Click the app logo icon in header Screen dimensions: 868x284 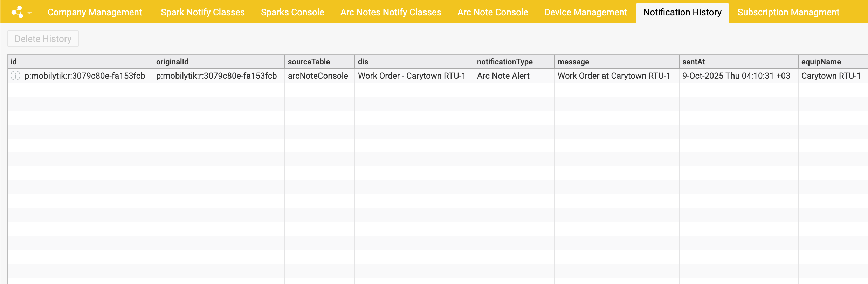click(17, 12)
